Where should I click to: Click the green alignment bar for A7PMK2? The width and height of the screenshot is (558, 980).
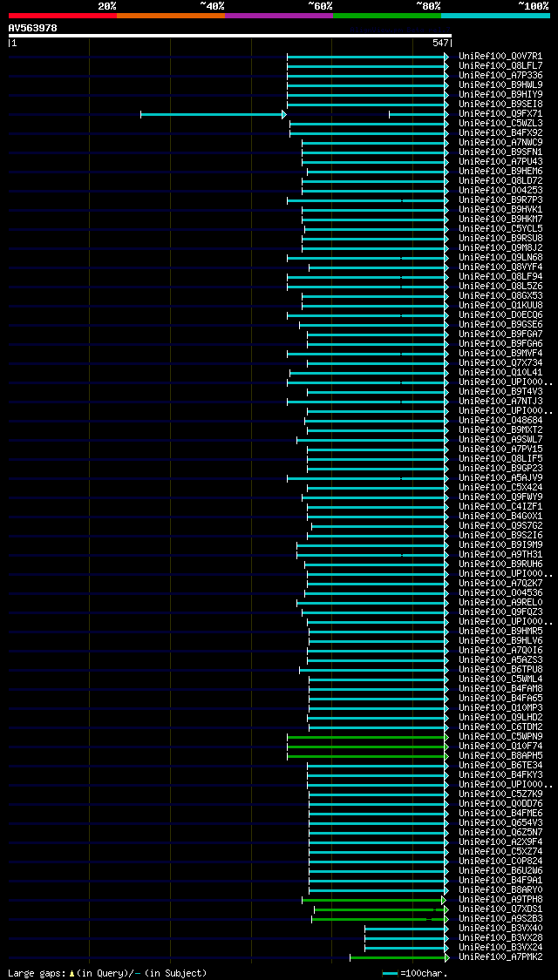coord(399,957)
